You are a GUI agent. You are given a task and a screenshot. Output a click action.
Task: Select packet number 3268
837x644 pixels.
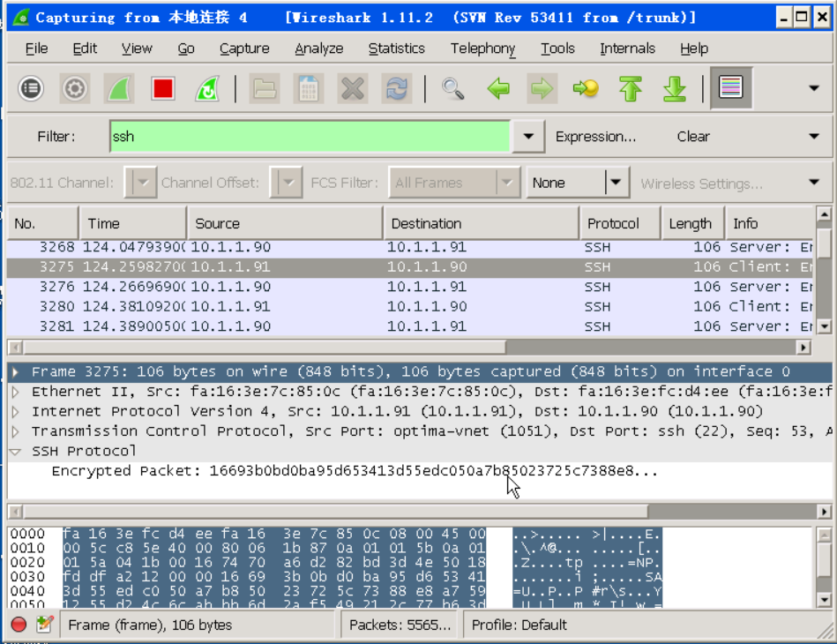pyautogui.click(x=410, y=247)
